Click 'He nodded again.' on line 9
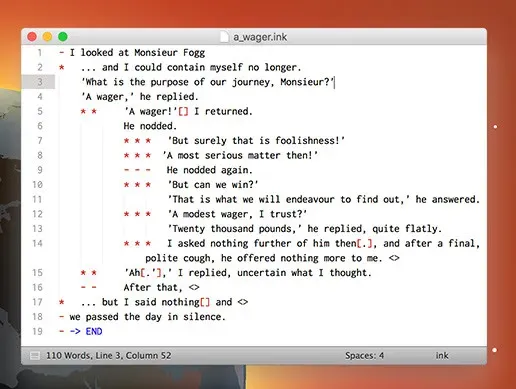 [x=209, y=170]
